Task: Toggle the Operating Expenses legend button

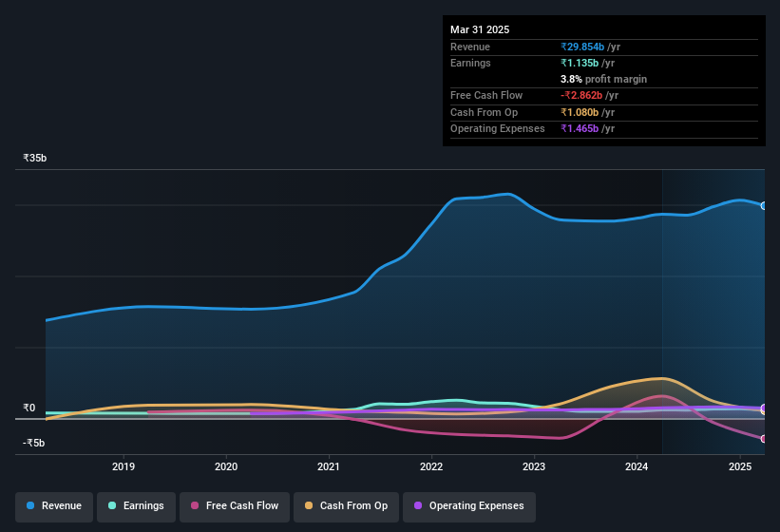Action: [469, 506]
